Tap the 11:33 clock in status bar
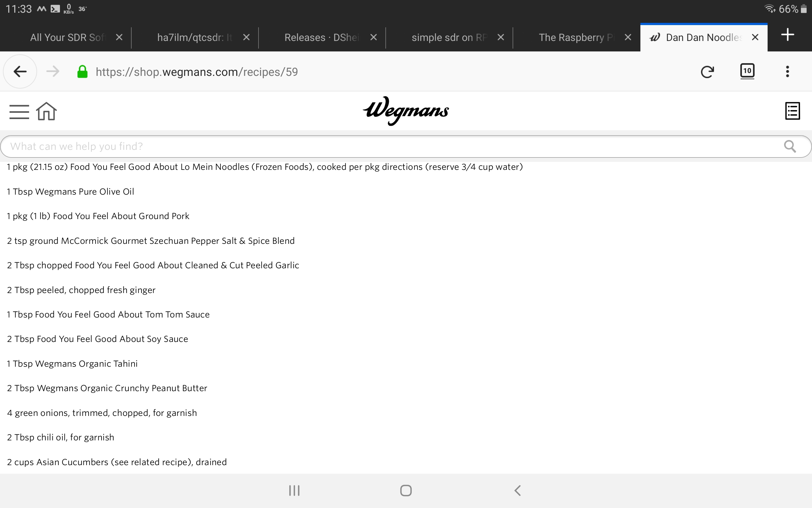 (18, 9)
